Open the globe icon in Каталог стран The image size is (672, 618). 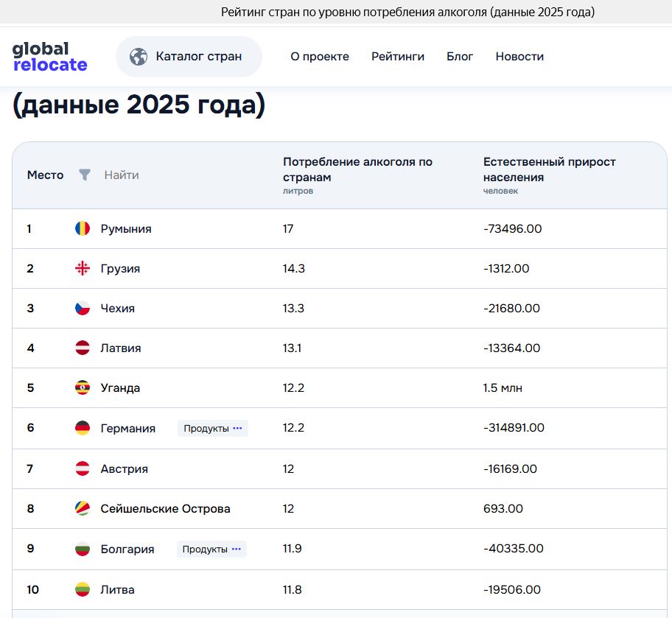click(139, 57)
